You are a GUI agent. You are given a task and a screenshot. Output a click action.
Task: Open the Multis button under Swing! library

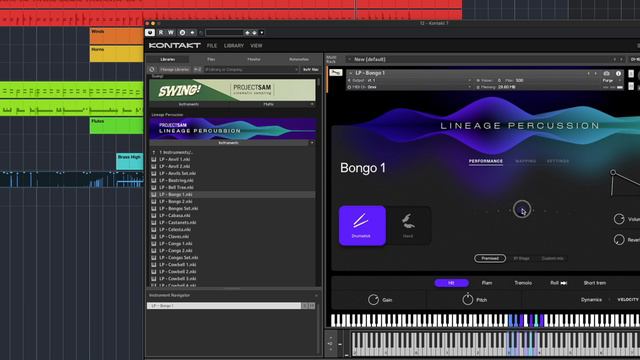point(268,104)
